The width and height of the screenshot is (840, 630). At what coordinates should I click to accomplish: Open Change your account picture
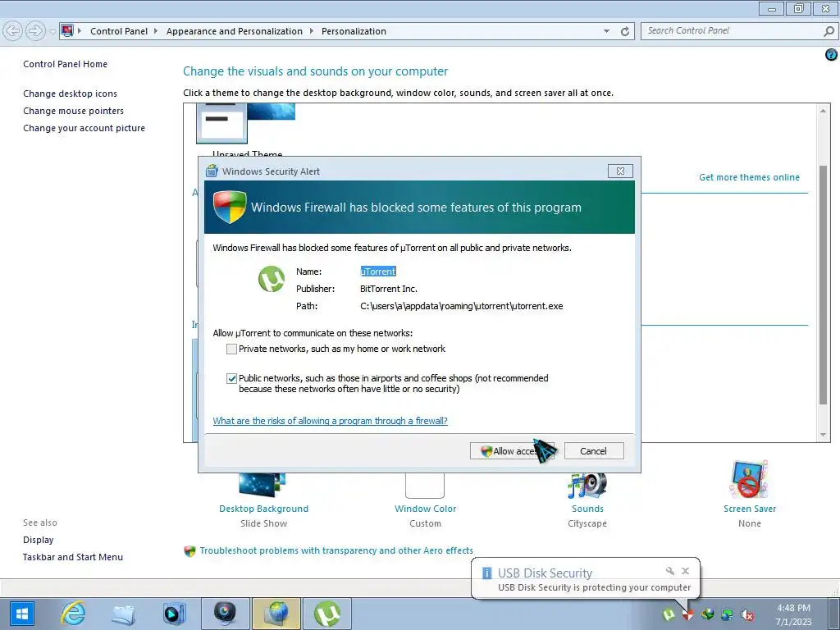pos(84,128)
